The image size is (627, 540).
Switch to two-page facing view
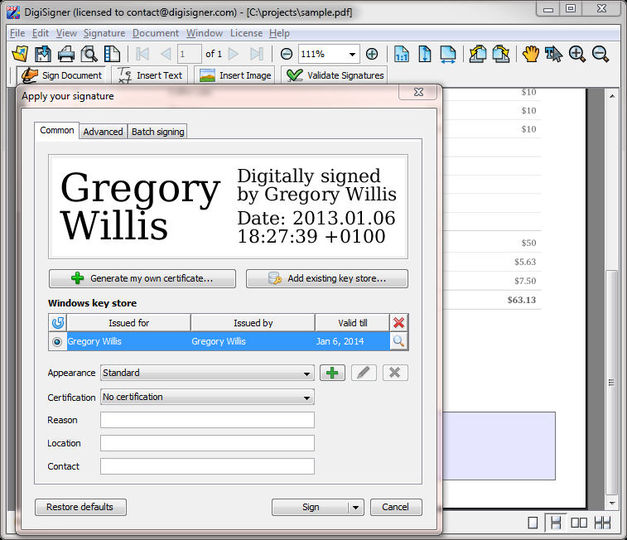(x=579, y=522)
